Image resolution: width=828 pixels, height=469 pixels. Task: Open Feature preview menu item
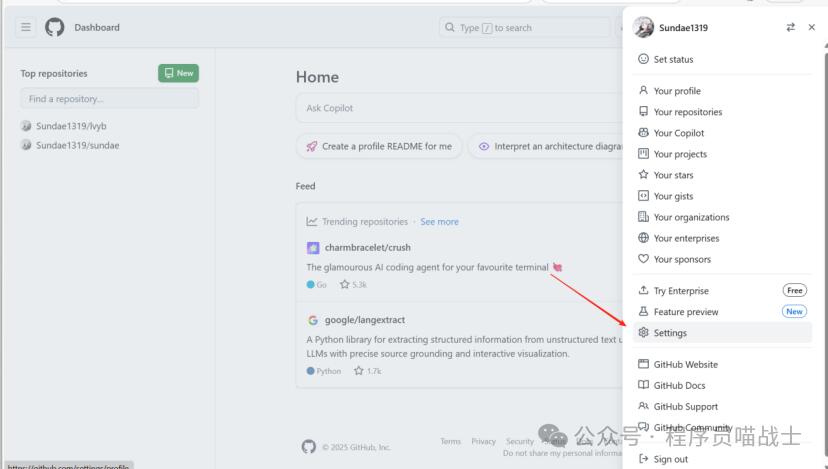pyautogui.click(x=685, y=312)
